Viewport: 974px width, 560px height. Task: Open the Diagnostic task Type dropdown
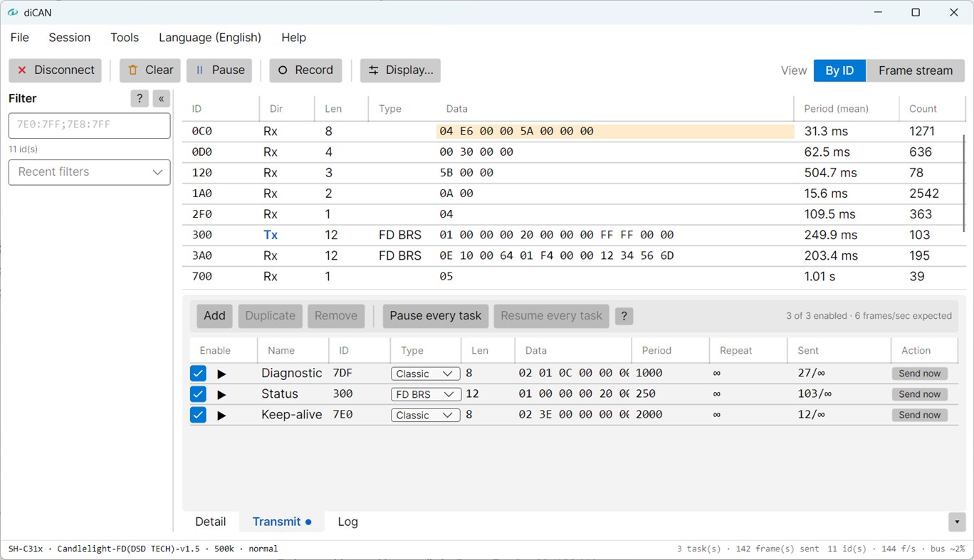point(425,374)
